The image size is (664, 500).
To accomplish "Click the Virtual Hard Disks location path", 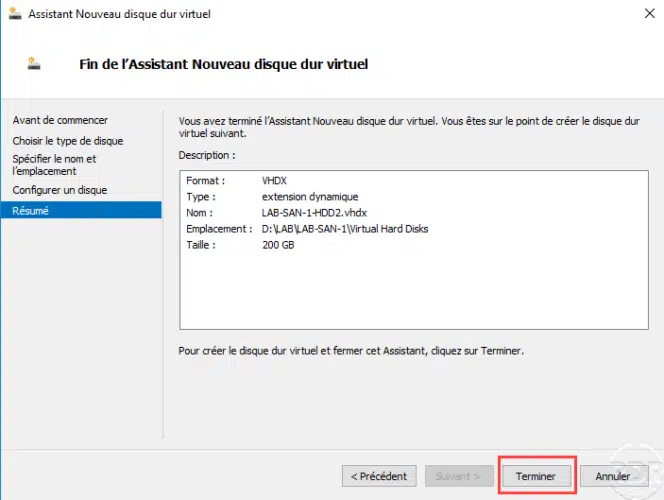I will tap(345, 229).
